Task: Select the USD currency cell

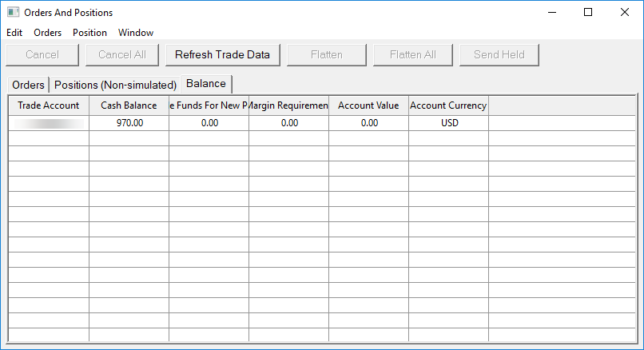Action: [x=448, y=123]
